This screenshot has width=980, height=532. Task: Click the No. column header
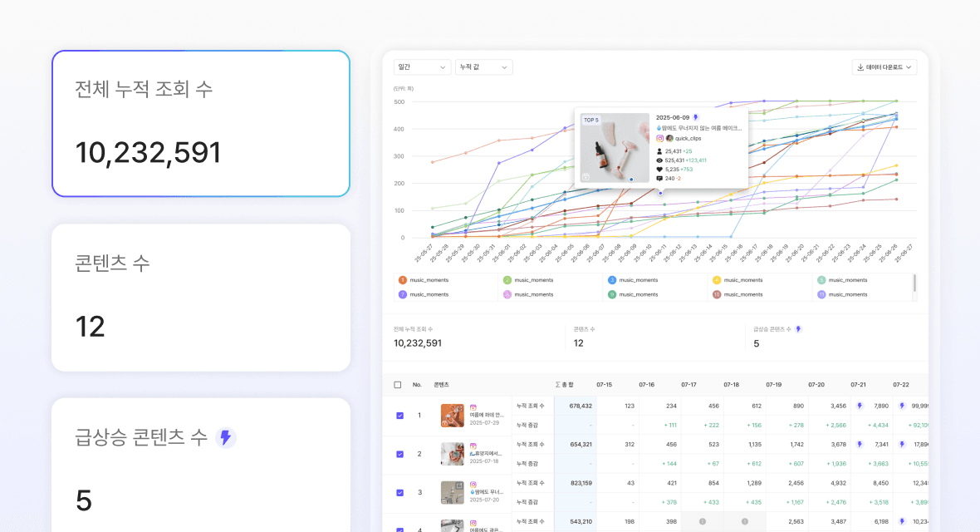417,385
